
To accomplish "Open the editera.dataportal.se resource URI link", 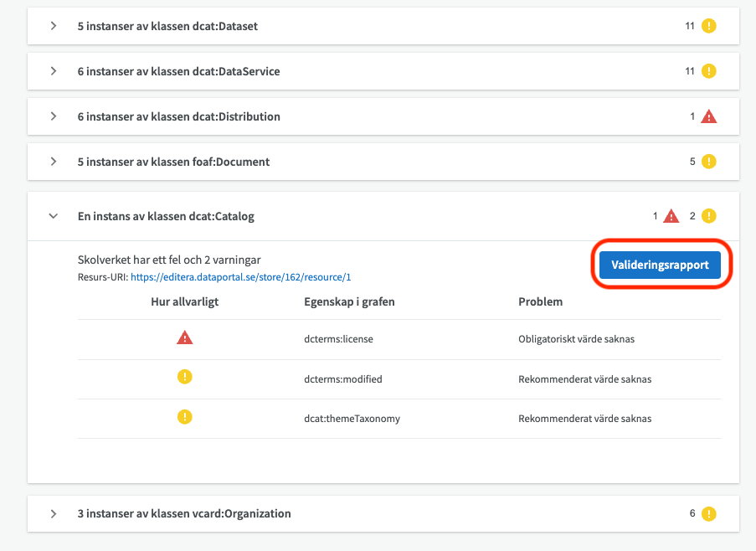I will [x=240, y=276].
